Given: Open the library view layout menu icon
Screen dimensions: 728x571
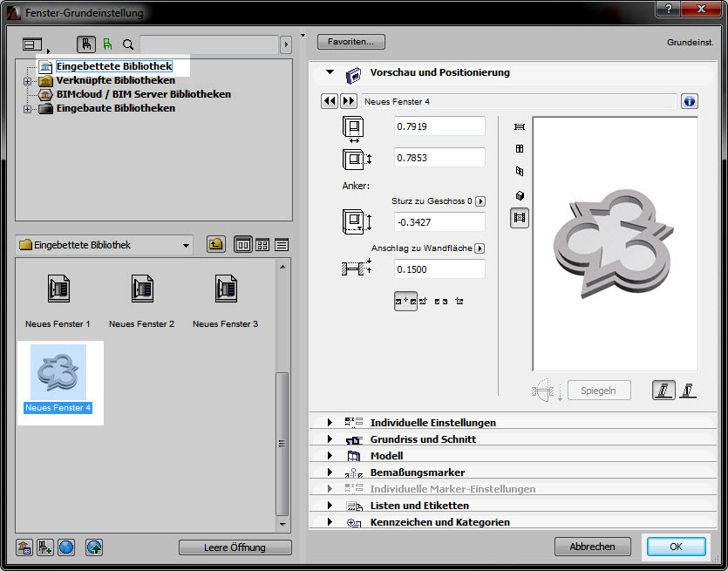Looking at the screenshot, I should coord(32,44).
